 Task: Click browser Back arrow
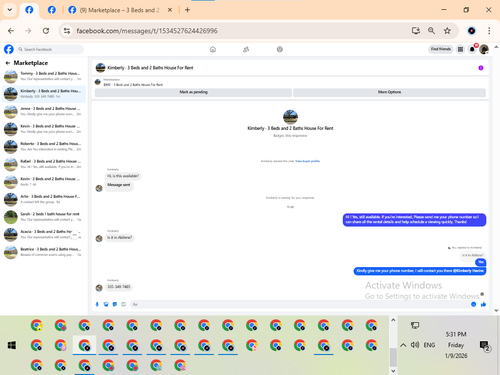click(x=11, y=31)
